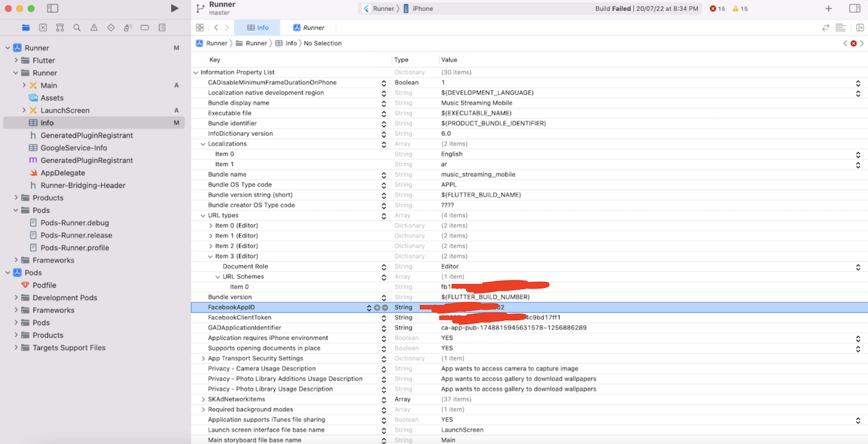Click plus button on FacebookAppID row
868x444 pixels.
point(377,307)
